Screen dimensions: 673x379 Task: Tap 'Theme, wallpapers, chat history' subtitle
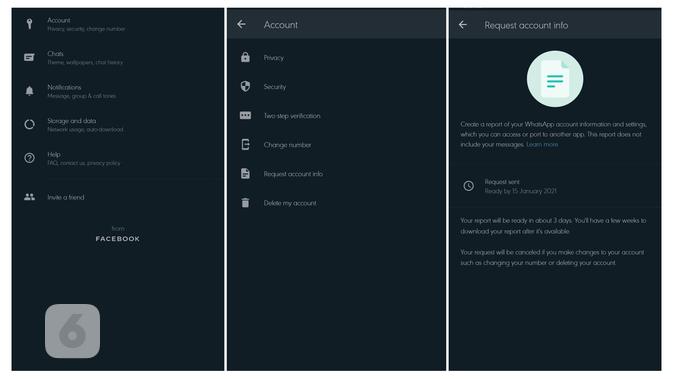click(85, 63)
